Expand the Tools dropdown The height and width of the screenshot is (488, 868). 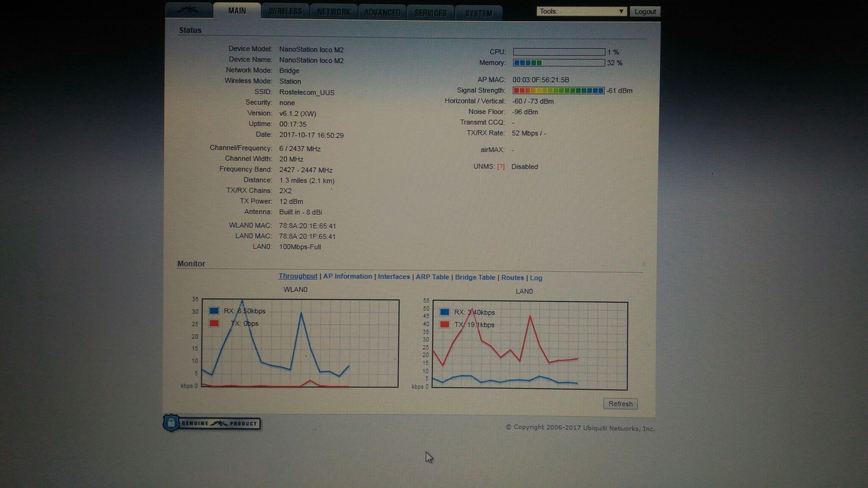point(581,12)
